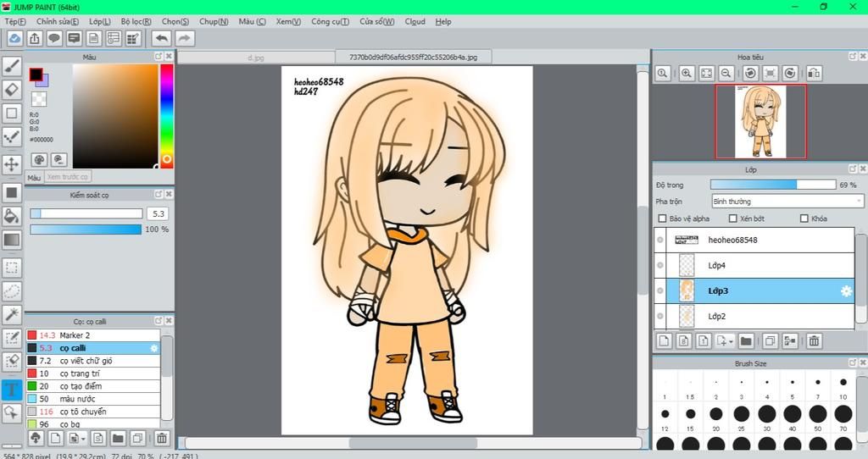The height and width of the screenshot is (459, 868).
Task: Expand the add-layer dropdown arrow in Lớp panel
Action: 730,341
